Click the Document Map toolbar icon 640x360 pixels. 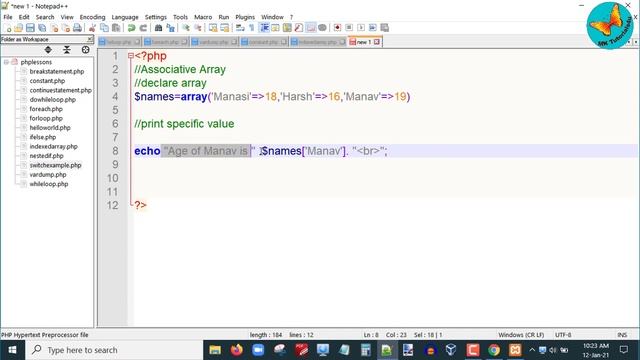[x=287, y=28]
